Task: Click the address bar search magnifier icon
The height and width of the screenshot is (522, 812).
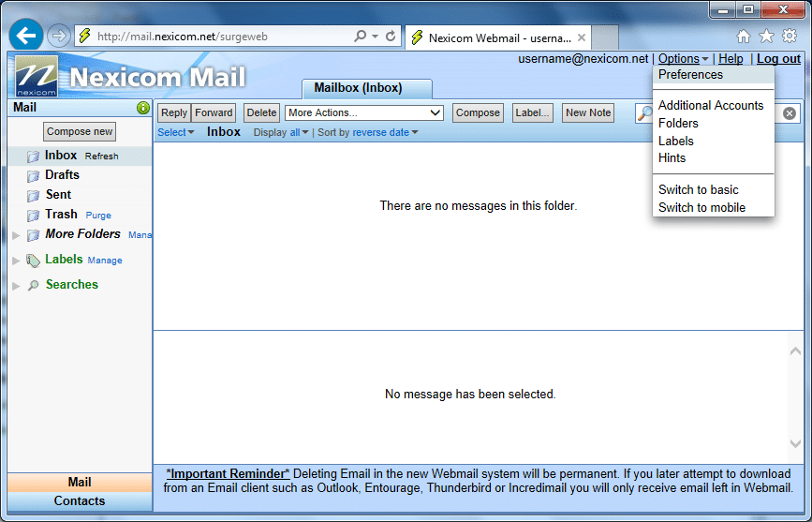Action: coord(360,36)
